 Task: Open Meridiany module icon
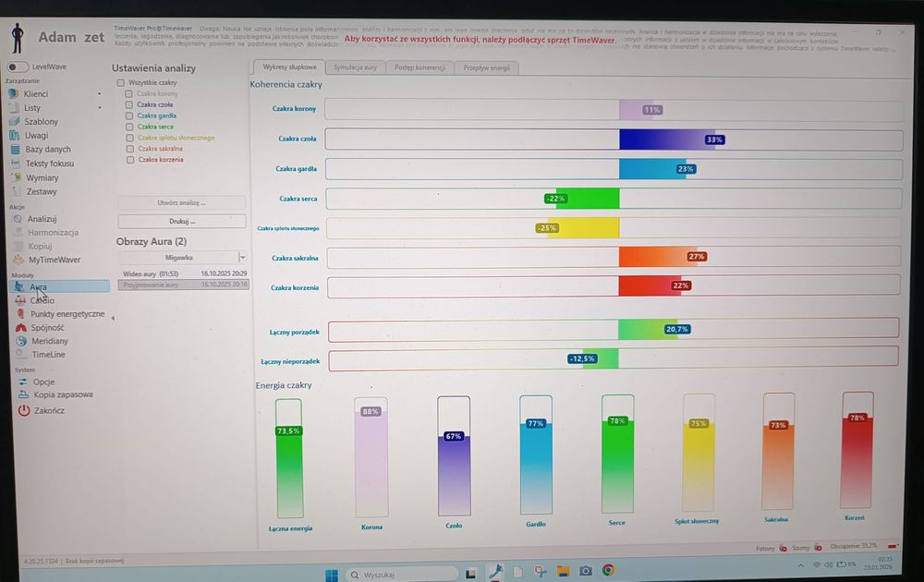tap(22, 341)
